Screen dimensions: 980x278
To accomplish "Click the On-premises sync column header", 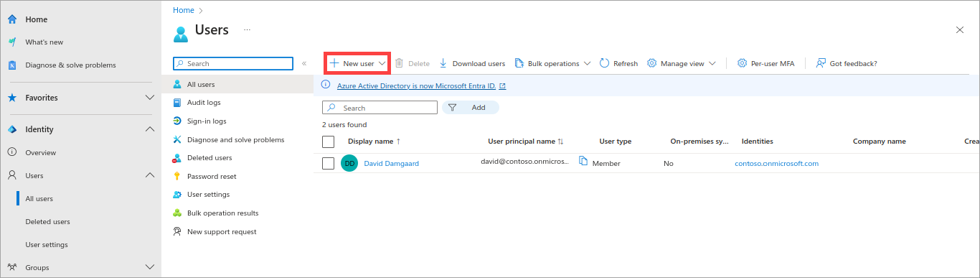I will point(699,142).
